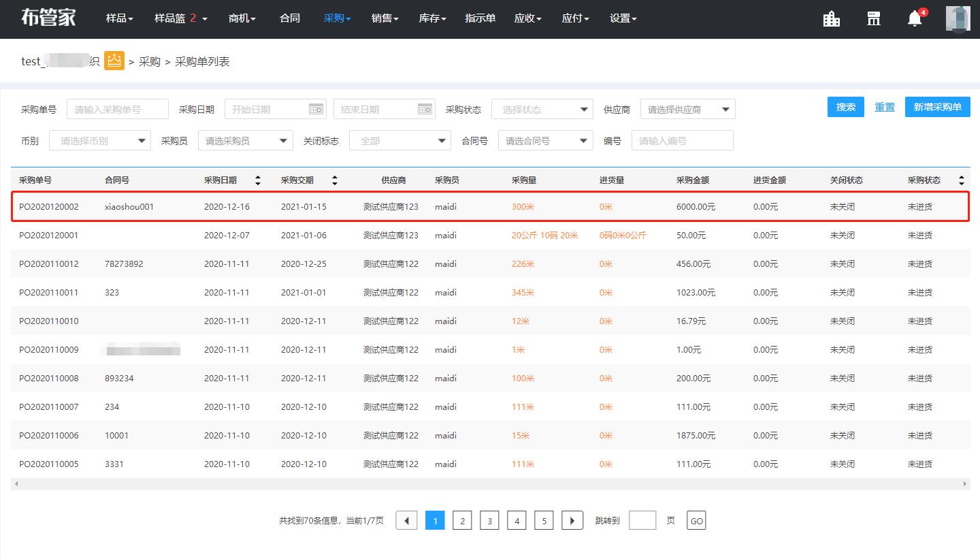Sort by 采购日期 column arrows

tap(258, 180)
